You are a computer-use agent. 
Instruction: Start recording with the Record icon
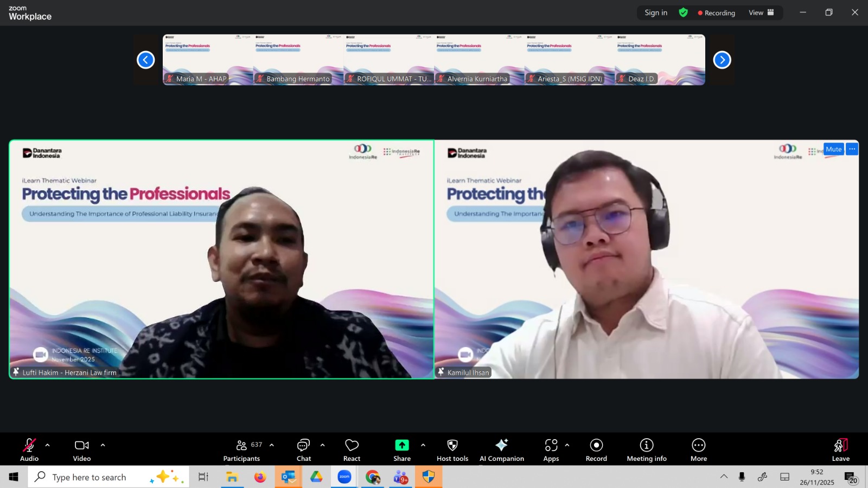pos(596,450)
